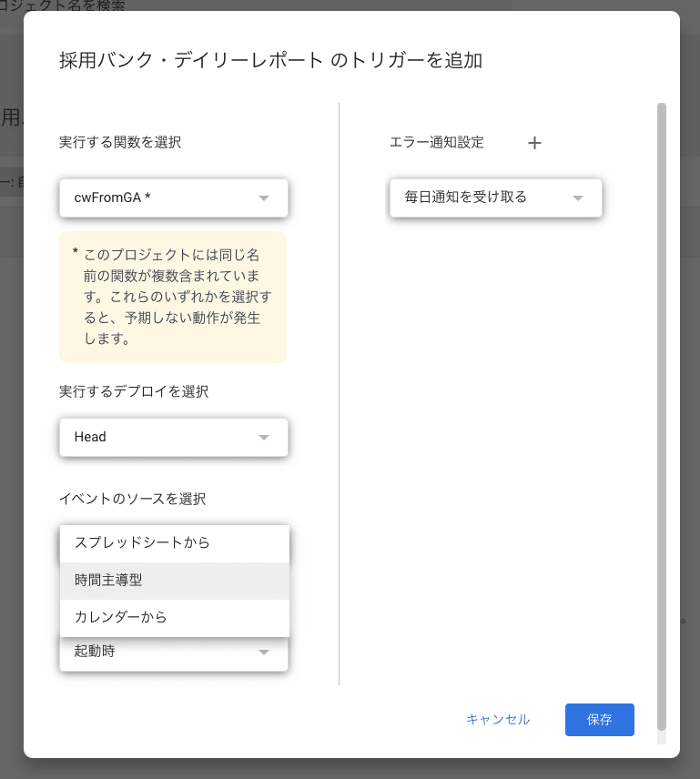Click the dropdown arrow on cwFromGA selector
The image size is (700, 779).
(x=264, y=197)
